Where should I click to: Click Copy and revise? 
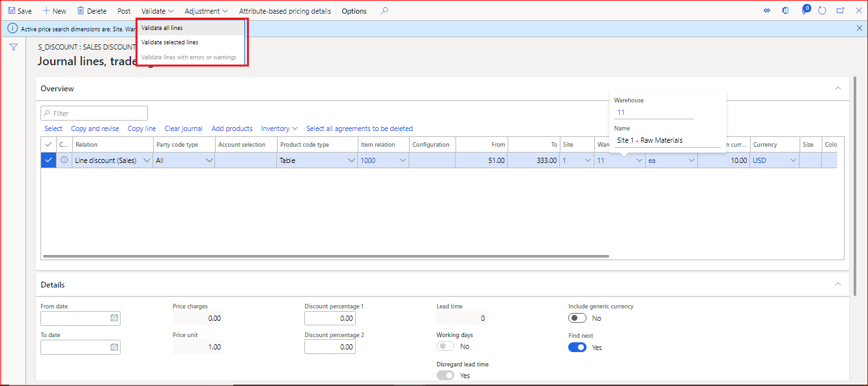pyautogui.click(x=95, y=128)
